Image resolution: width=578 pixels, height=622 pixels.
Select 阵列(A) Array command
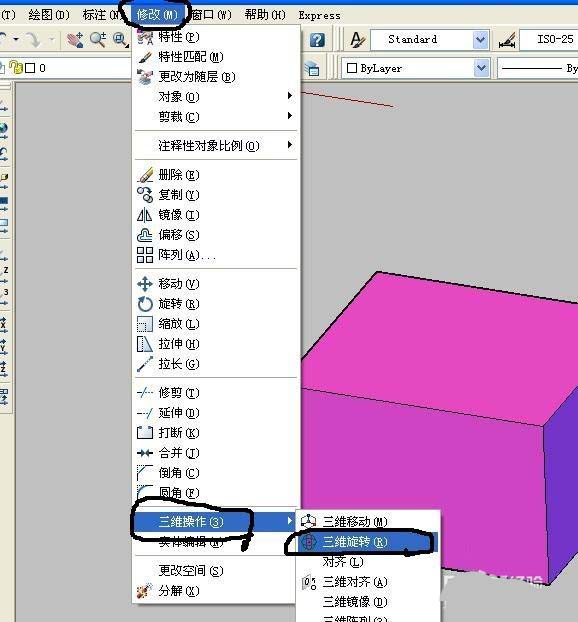[216, 255]
